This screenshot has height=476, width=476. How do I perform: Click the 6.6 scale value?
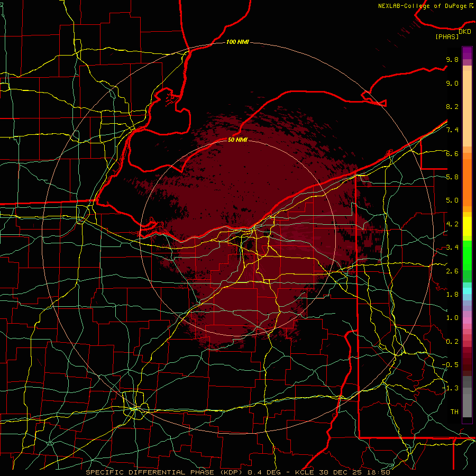[x=452, y=153]
